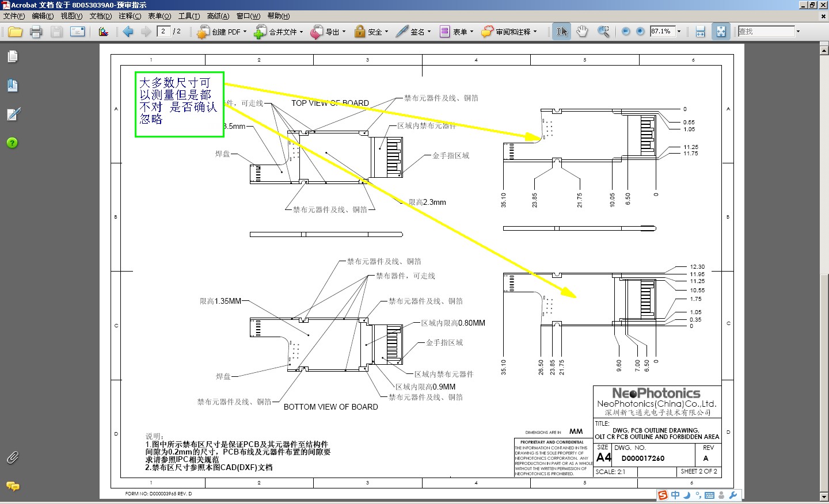829x504 pixels.
Task: Expand the toolbar 表单 dropdown arrow
Action: 471,32
